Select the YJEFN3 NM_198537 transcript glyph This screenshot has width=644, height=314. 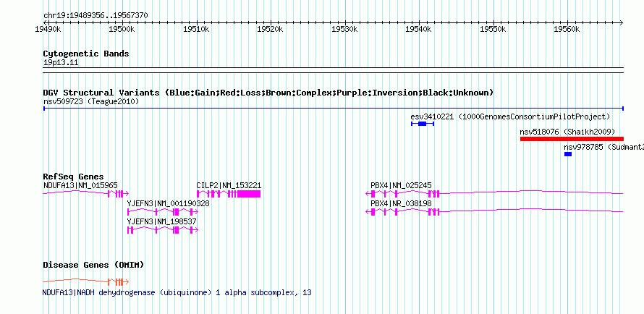click(x=163, y=230)
